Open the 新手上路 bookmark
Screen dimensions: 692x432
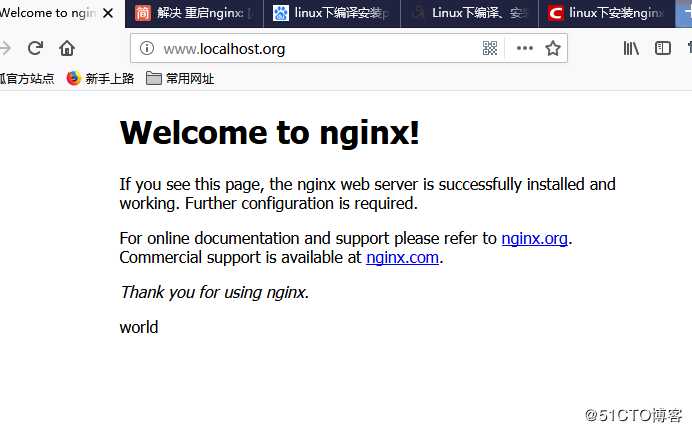point(100,79)
